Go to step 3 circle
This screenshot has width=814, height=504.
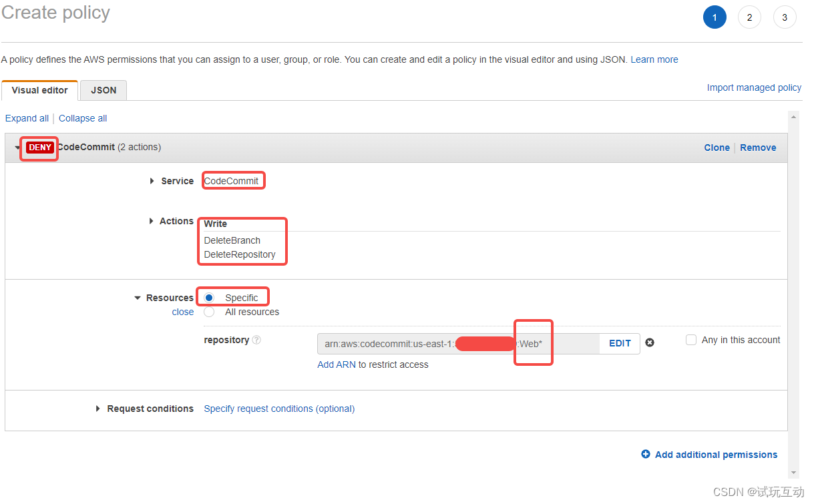(785, 17)
